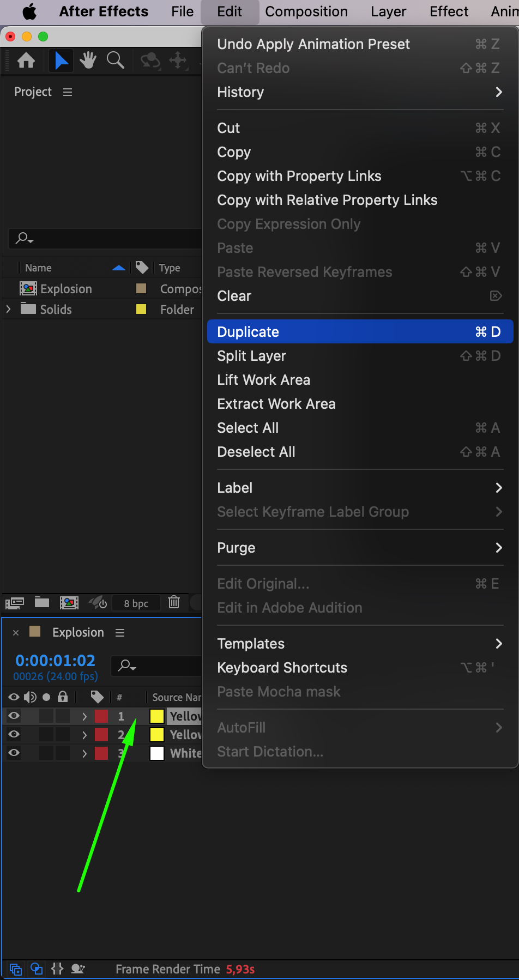Click the 8 bpc color depth button
This screenshot has height=980, width=519.
[136, 603]
